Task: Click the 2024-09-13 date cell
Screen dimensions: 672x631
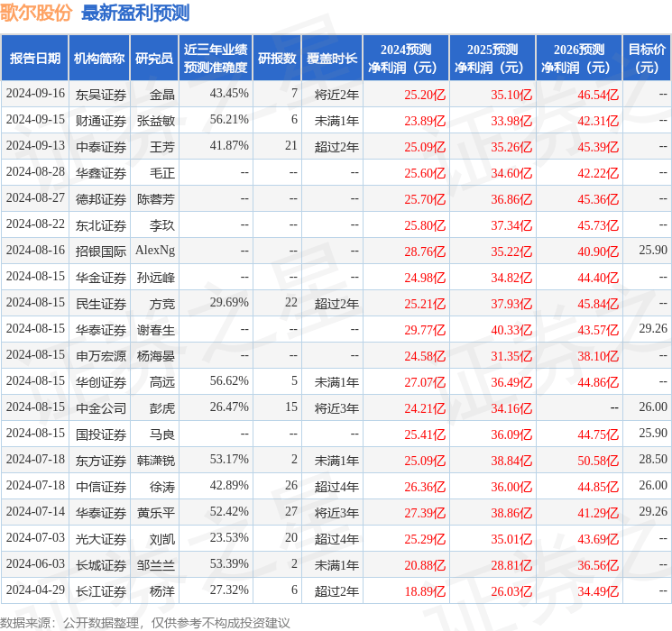Action: pyautogui.click(x=35, y=146)
